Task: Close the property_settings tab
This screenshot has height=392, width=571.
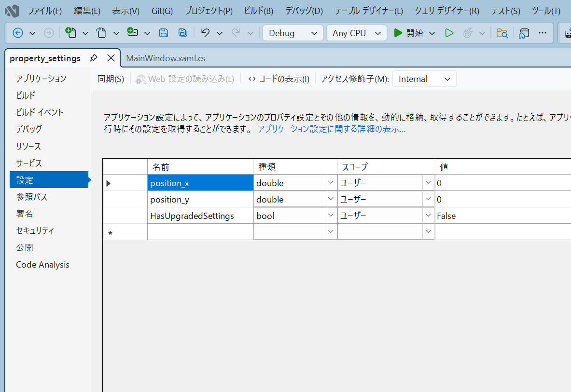Action: click(x=111, y=58)
